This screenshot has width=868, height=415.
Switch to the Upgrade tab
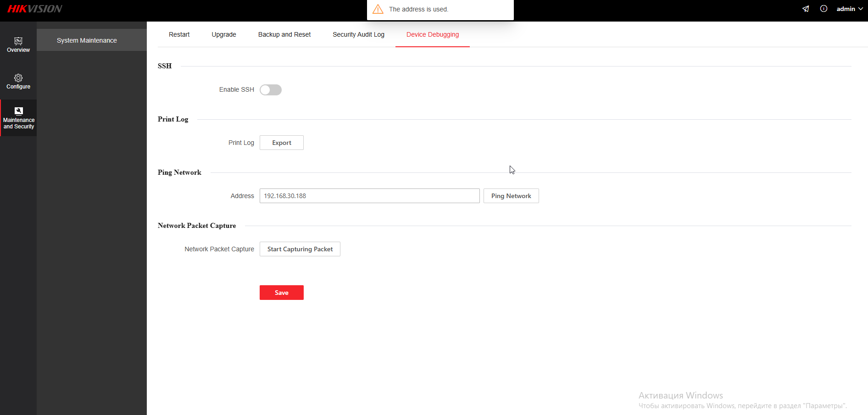pyautogui.click(x=224, y=34)
